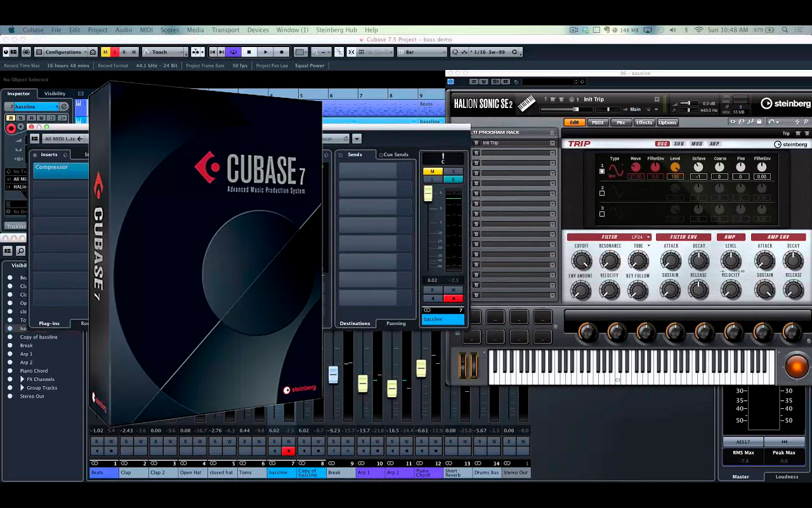The height and width of the screenshot is (508, 812).
Task: Open the LP24 filter type dropdown
Action: (x=640, y=237)
